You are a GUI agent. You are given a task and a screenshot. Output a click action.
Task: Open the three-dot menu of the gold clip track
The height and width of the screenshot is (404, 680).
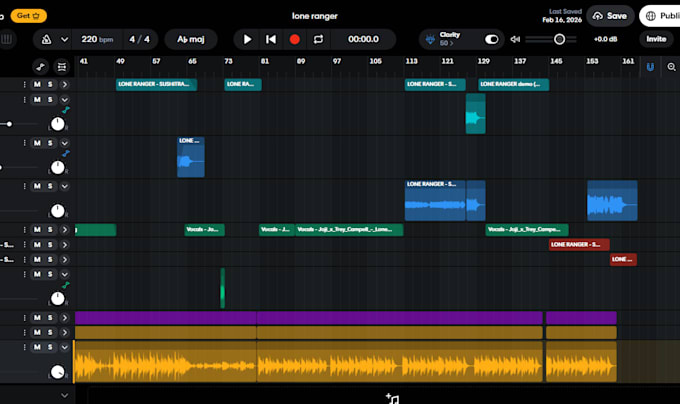click(24, 332)
